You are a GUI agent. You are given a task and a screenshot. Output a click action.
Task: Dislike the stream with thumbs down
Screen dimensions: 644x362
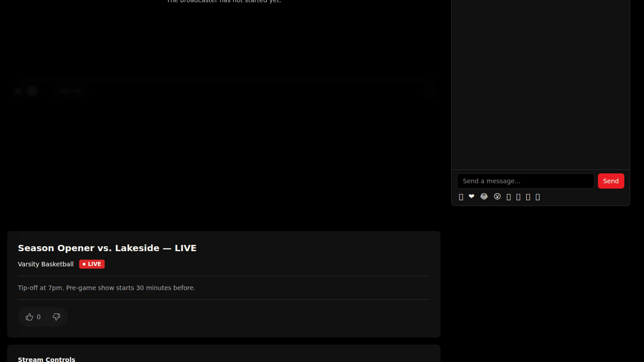tap(56, 317)
